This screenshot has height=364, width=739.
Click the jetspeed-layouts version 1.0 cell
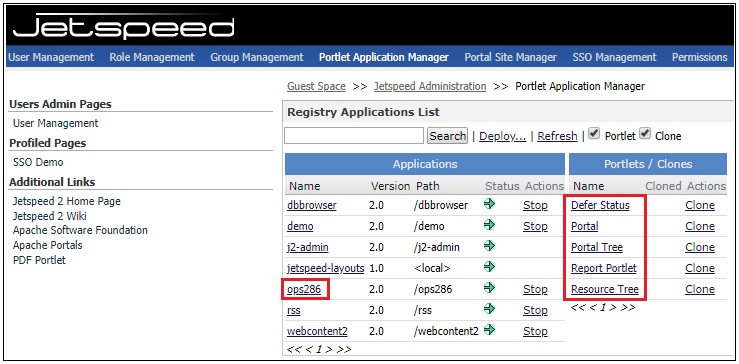click(x=376, y=268)
